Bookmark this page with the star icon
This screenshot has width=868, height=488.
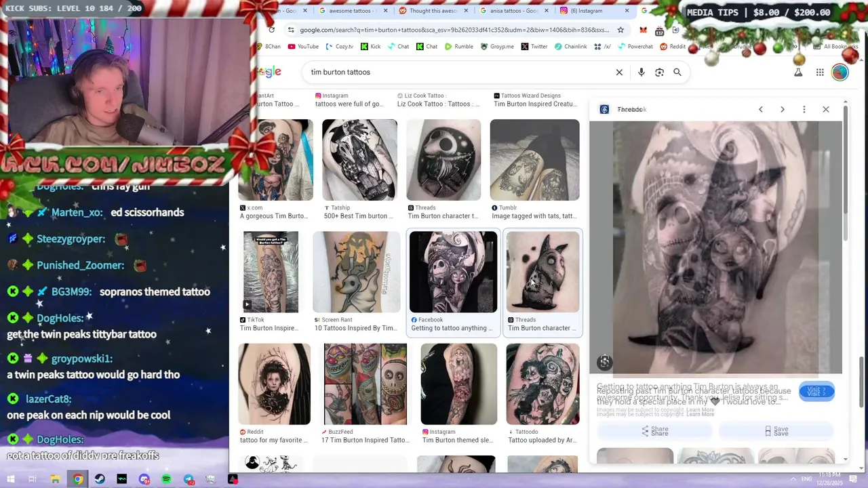(620, 30)
